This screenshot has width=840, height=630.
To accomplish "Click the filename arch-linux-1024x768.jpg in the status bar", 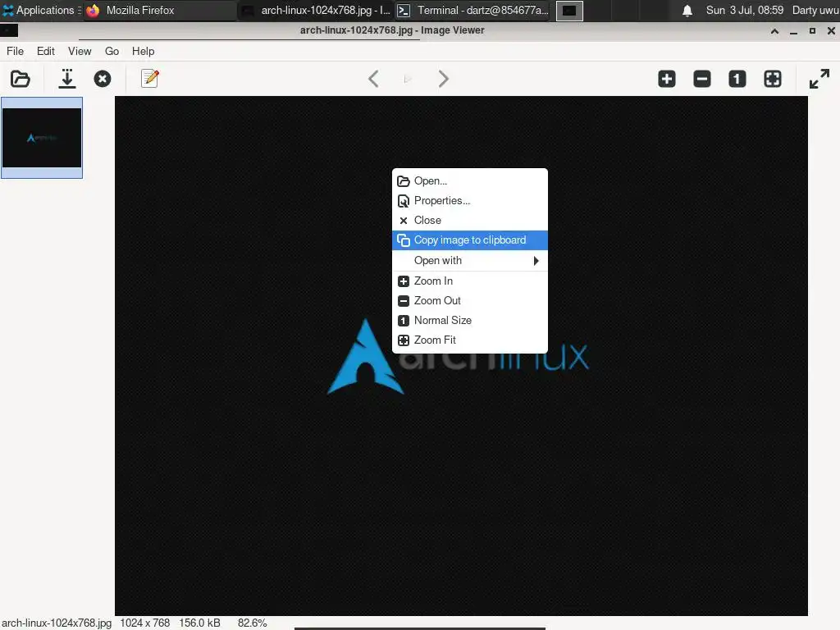I will (x=57, y=623).
